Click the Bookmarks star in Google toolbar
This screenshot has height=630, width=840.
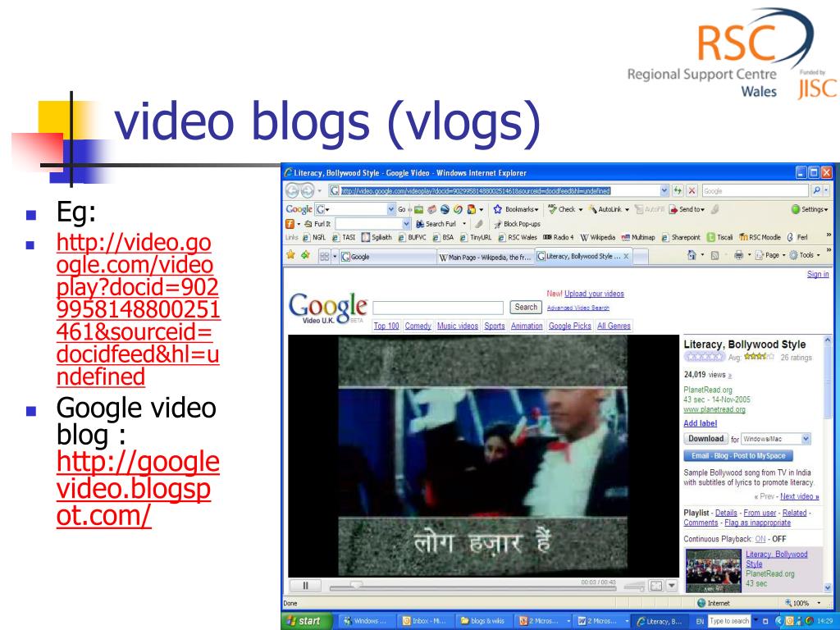[x=498, y=209]
